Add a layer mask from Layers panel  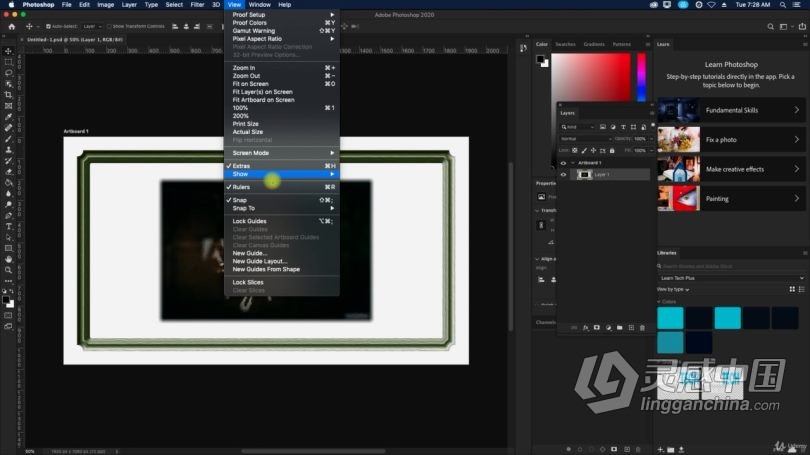pos(597,327)
